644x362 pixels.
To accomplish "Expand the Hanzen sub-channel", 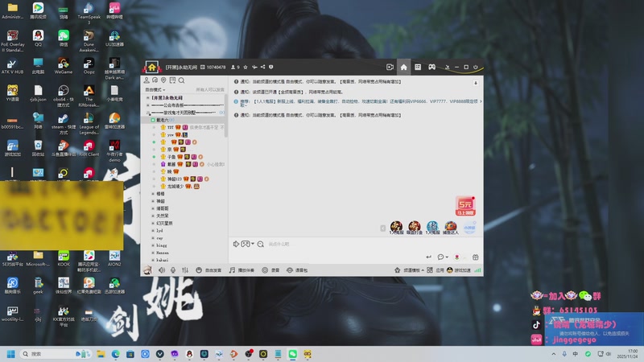I will (153, 253).
